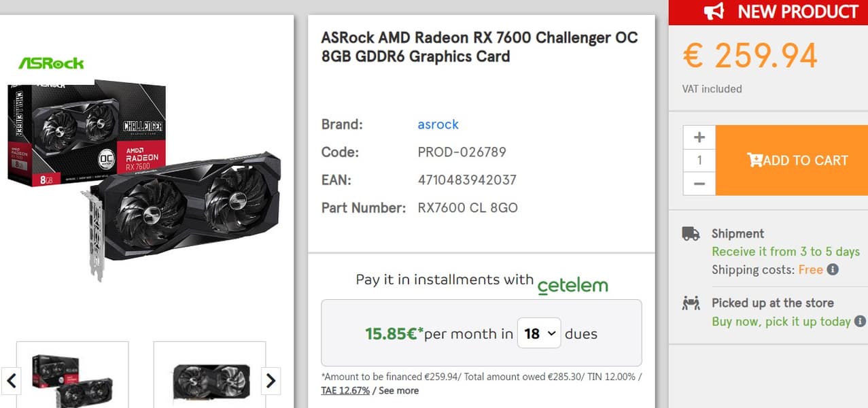Image resolution: width=868 pixels, height=408 pixels.
Task: Click the megaphone New Product icon
Action: click(x=714, y=12)
